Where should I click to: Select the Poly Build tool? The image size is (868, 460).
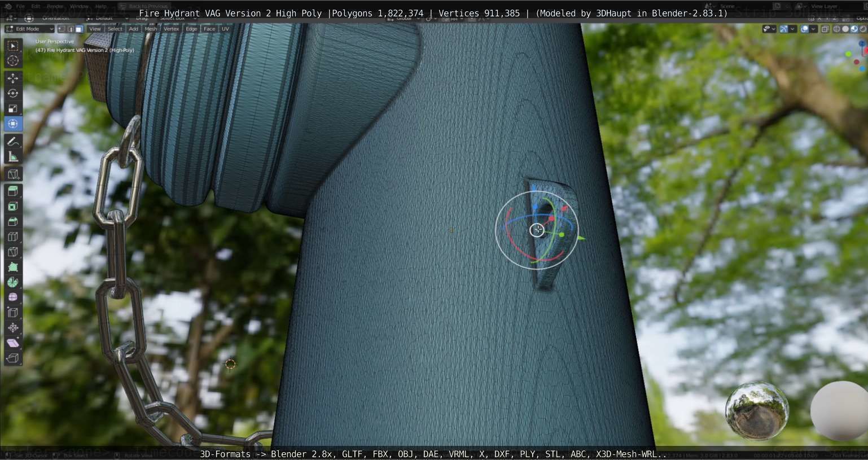pyautogui.click(x=13, y=267)
